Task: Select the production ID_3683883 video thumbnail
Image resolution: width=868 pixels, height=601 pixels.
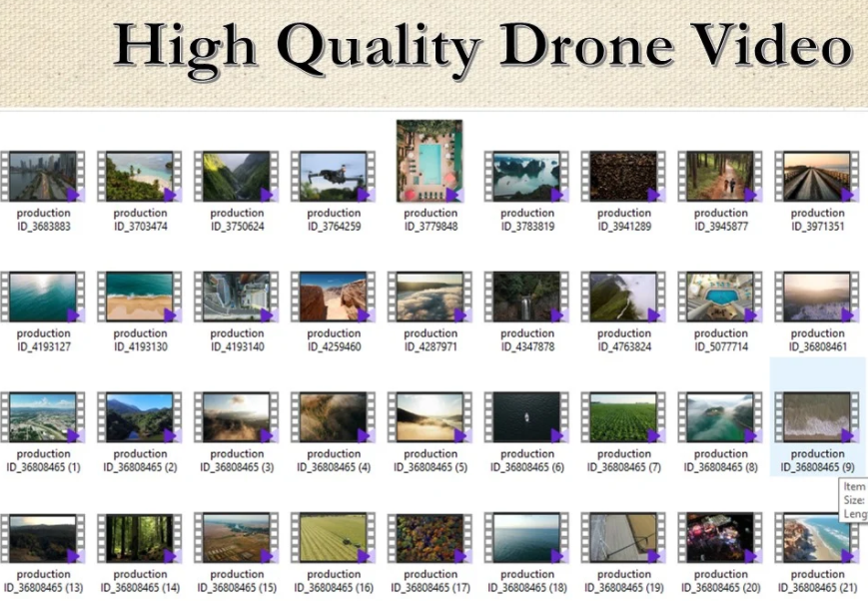Action: [x=42, y=180]
